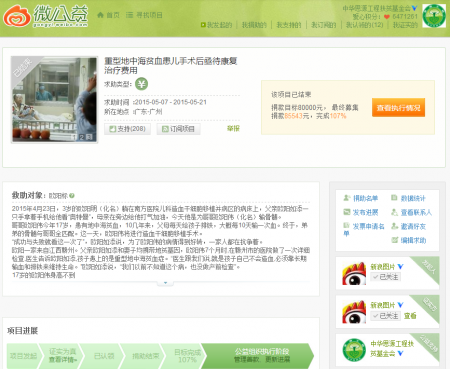Open 查看联系人 view contacts
The height and width of the screenshot is (369, 450).
(411, 212)
